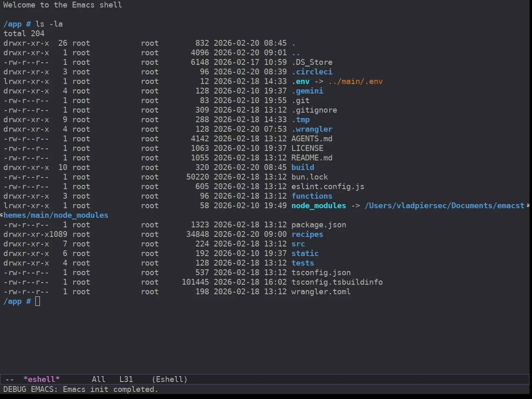Click the functions directory name
Screen dimensions: 532x399
click(x=312, y=196)
